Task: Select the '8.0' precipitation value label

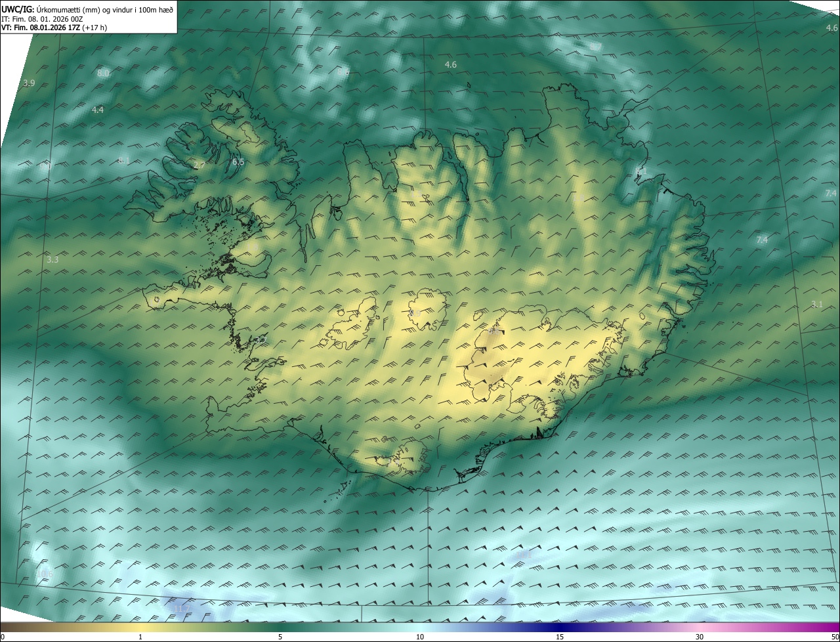Action: click(103, 74)
